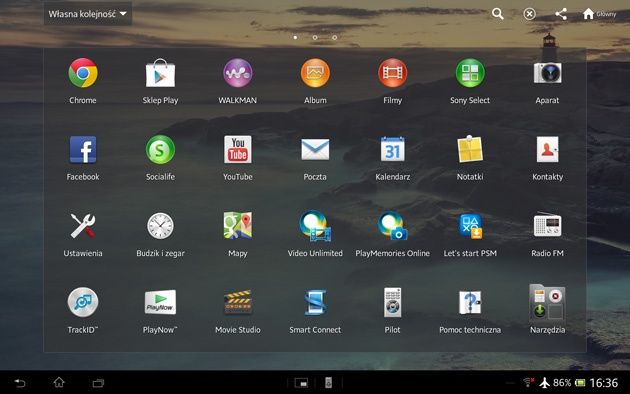Launch the Aparat camera app
Screen dimensions: 630x394
547,73
